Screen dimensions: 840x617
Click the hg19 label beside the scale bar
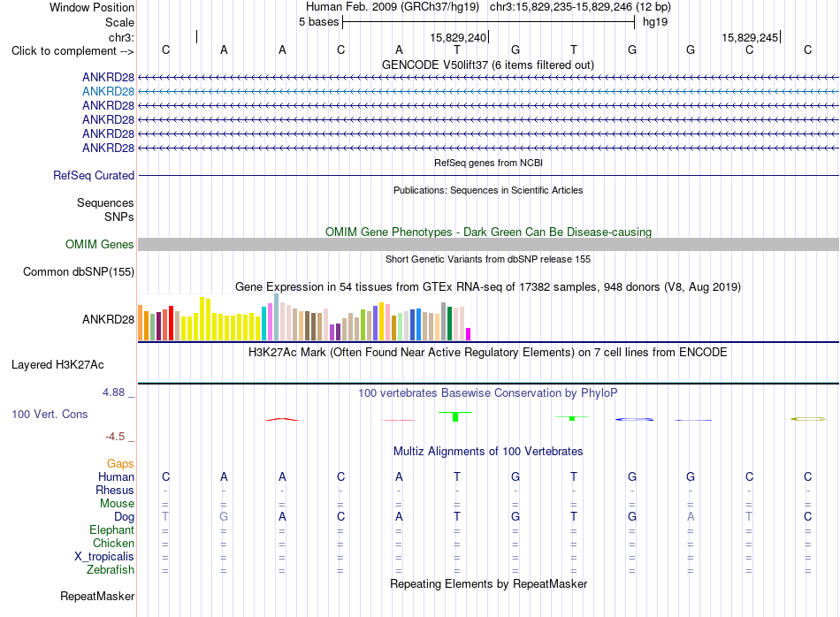tap(655, 22)
